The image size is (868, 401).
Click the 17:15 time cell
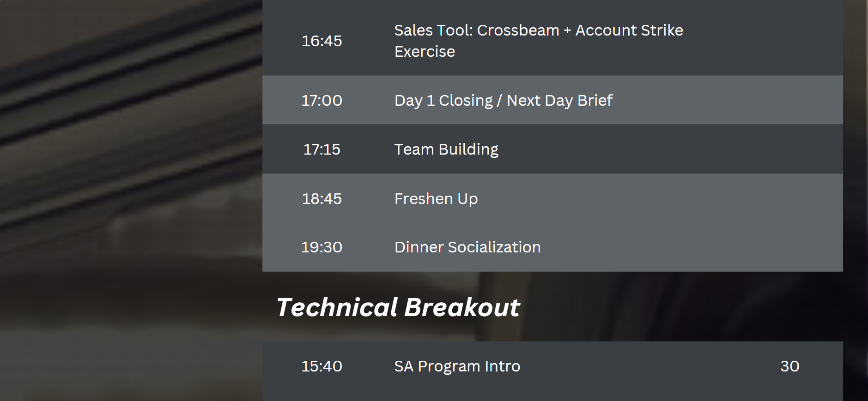pyautogui.click(x=322, y=149)
